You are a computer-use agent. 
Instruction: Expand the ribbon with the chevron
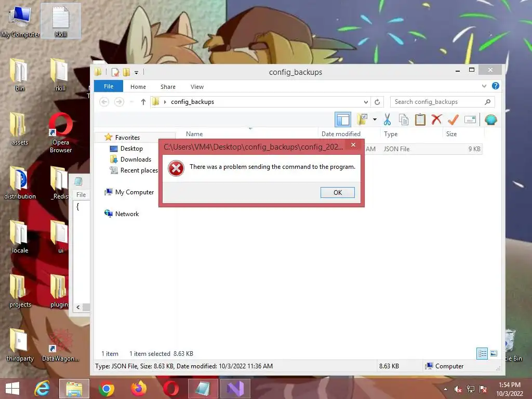pyautogui.click(x=484, y=86)
